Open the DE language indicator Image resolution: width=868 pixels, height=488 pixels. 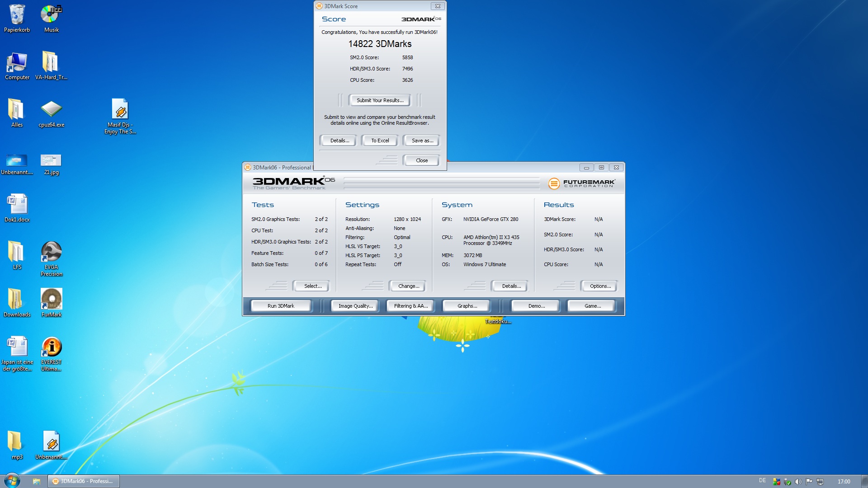click(762, 481)
